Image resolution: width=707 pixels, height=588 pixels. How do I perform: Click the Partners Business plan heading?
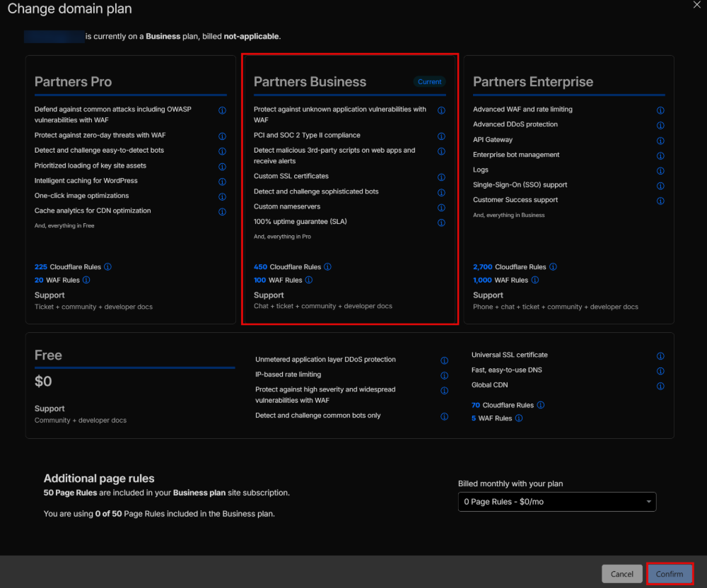[310, 82]
